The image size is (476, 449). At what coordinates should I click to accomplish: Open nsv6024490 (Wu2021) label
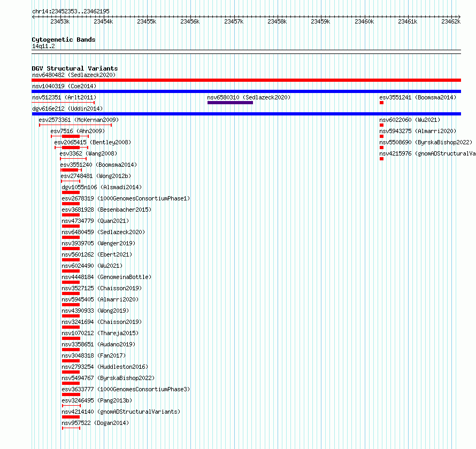92,266
